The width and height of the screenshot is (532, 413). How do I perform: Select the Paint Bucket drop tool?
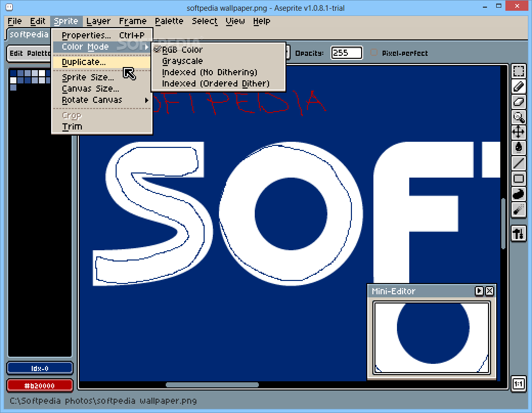tap(518, 147)
